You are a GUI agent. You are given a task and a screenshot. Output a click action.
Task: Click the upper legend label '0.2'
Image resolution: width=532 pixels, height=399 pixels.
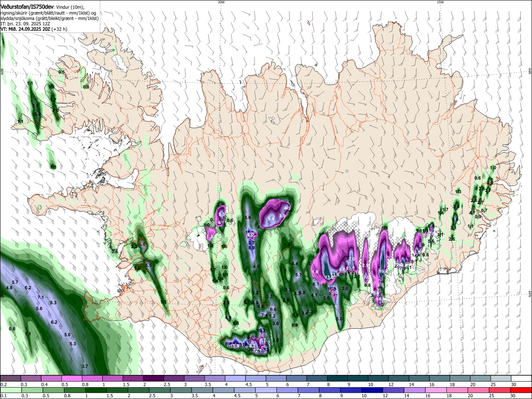[x=3, y=384]
